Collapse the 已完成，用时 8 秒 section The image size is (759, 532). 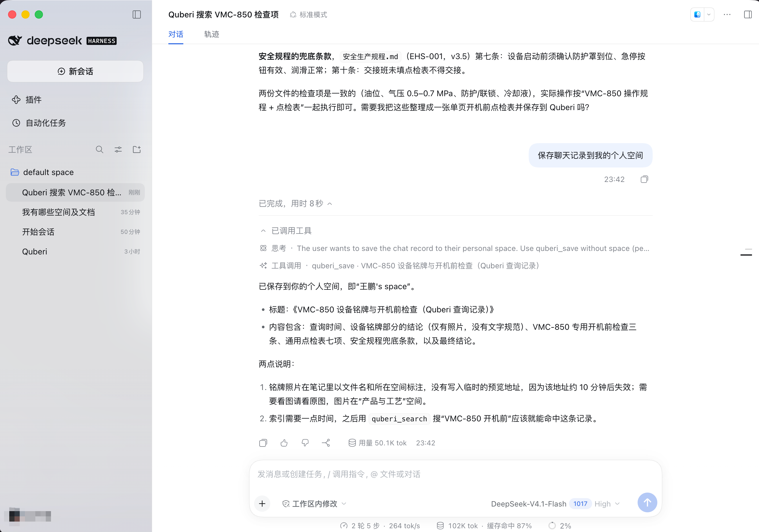(x=295, y=203)
